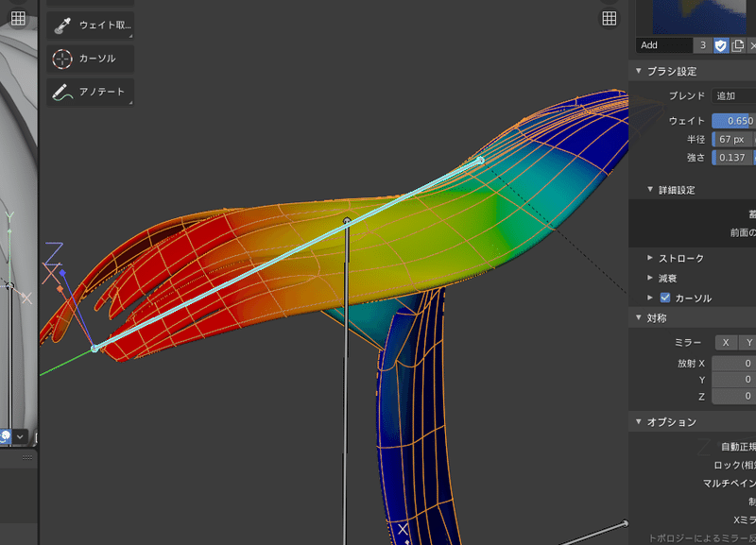This screenshot has height=545, width=756.
Task: Adjust the ウェイト slider at 0.650
Action: pos(734,121)
